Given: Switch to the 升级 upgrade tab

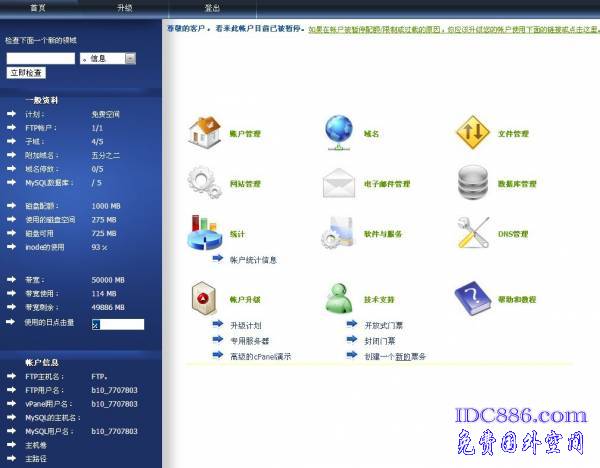Looking at the screenshot, I should click(x=124, y=6).
